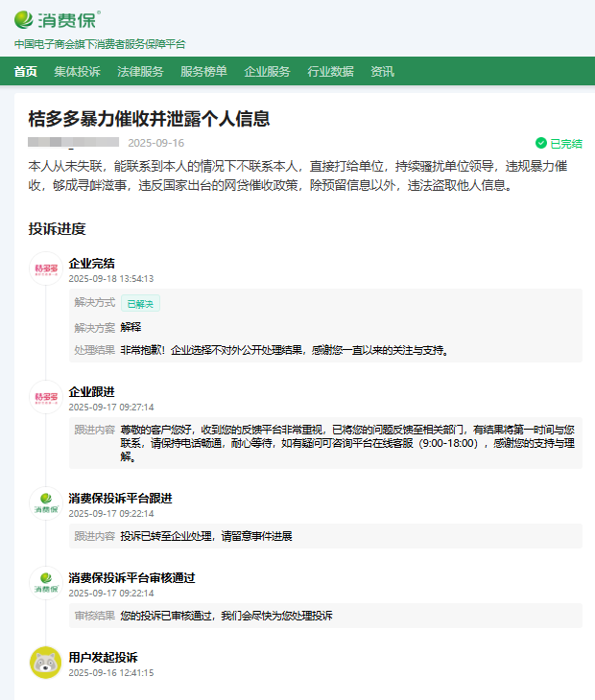This screenshot has height=700, width=595.
Task: Click the 已解决 status tag
Action: pyautogui.click(x=140, y=304)
